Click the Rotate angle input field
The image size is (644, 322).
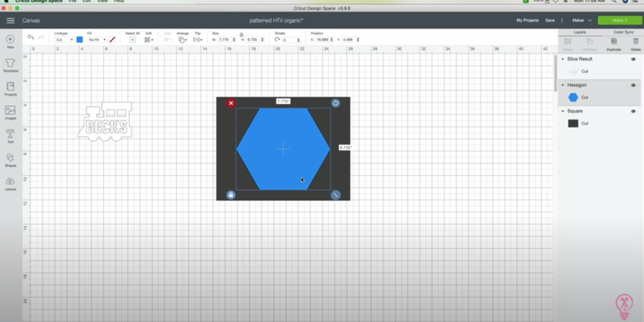[x=289, y=40]
